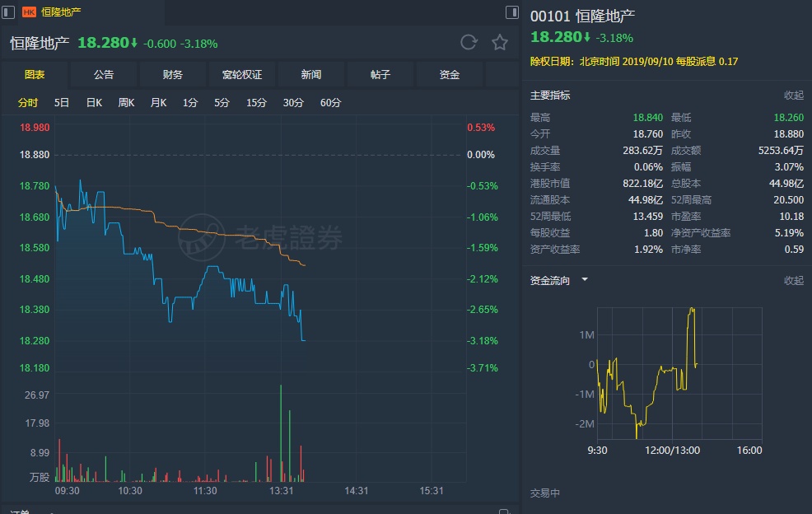The height and width of the screenshot is (514, 812).
Task: Refresh the stock quote data
Action: pyautogui.click(x=469, y=43)
